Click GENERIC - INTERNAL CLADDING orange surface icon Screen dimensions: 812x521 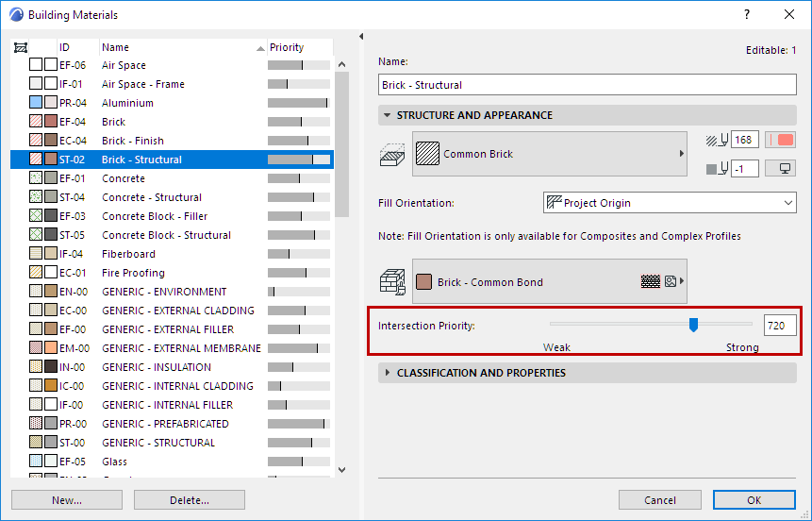(x=51, y=385)
